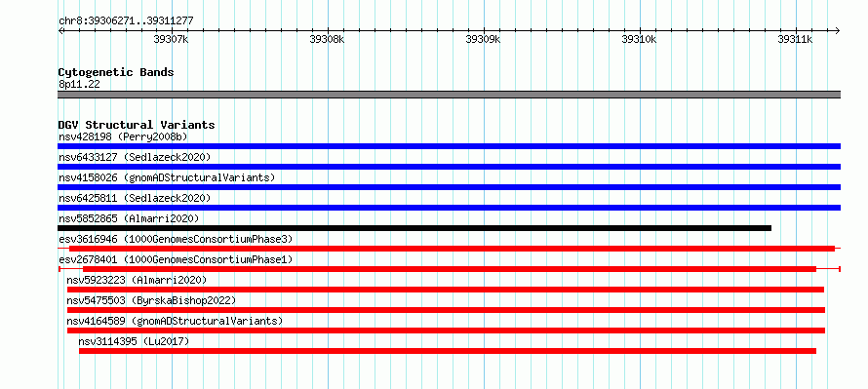This screenshot has height=389, width=868.
Task: Click the DGV Structural Variants track title
Action: 137,125
